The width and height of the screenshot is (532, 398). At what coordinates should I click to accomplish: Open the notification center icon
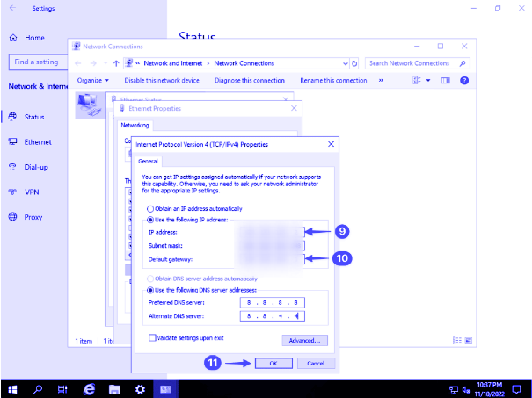tap(516, 389)
